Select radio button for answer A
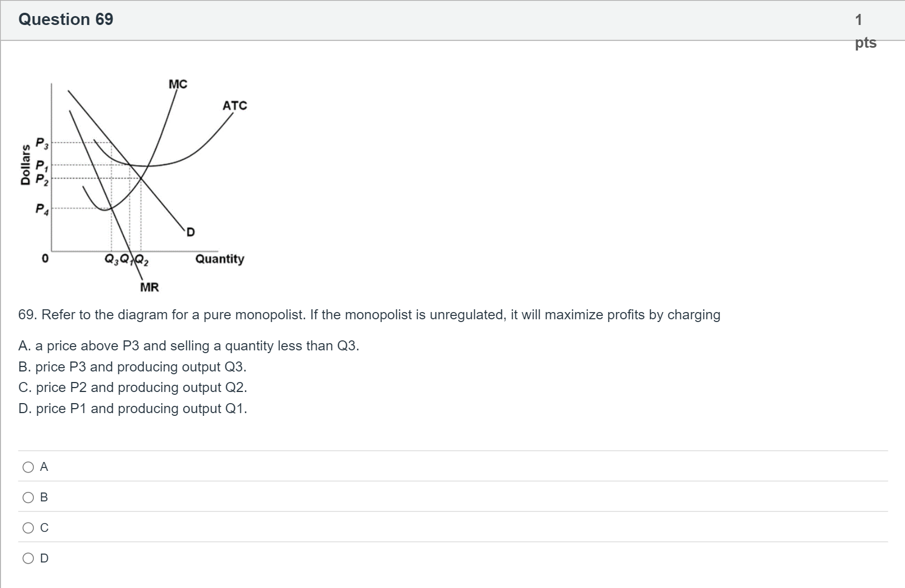This screenshot has height=588, width=905. [x=28, y=468]
